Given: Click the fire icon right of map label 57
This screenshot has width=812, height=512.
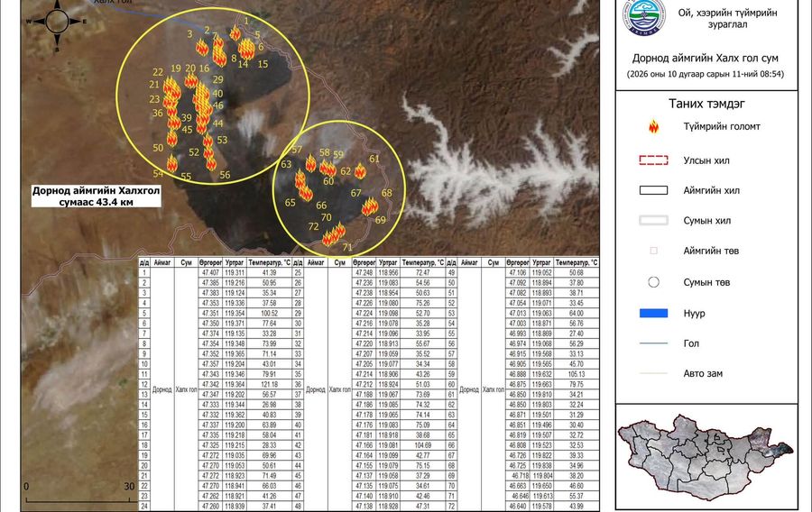Looking at the screenshot, I should point(310,163).
